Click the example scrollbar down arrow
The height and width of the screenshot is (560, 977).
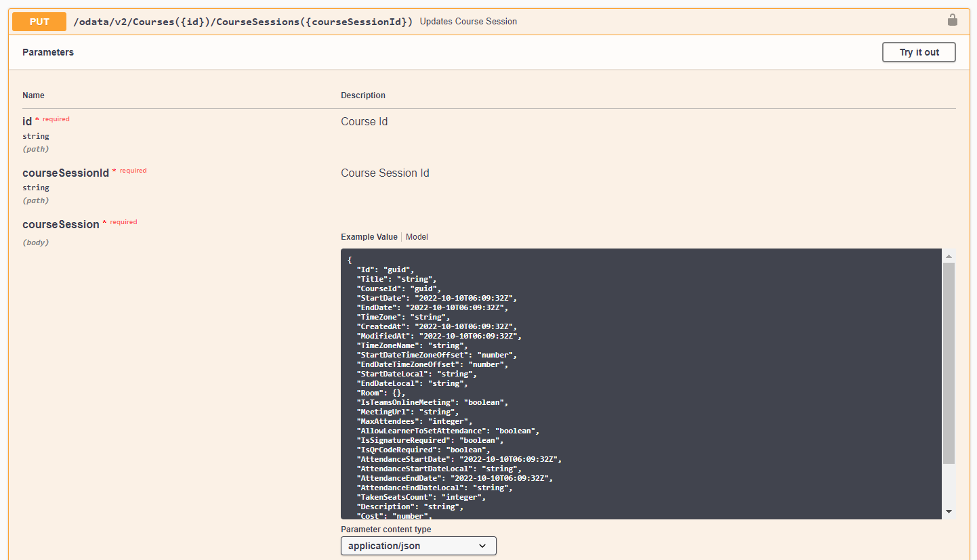(949, 511)
